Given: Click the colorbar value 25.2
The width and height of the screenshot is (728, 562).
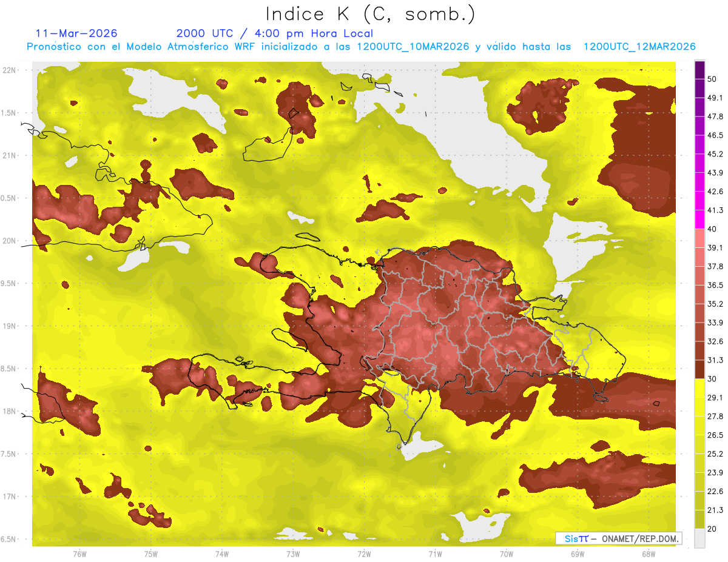Looking at the screenshot, I should point(715,454).
